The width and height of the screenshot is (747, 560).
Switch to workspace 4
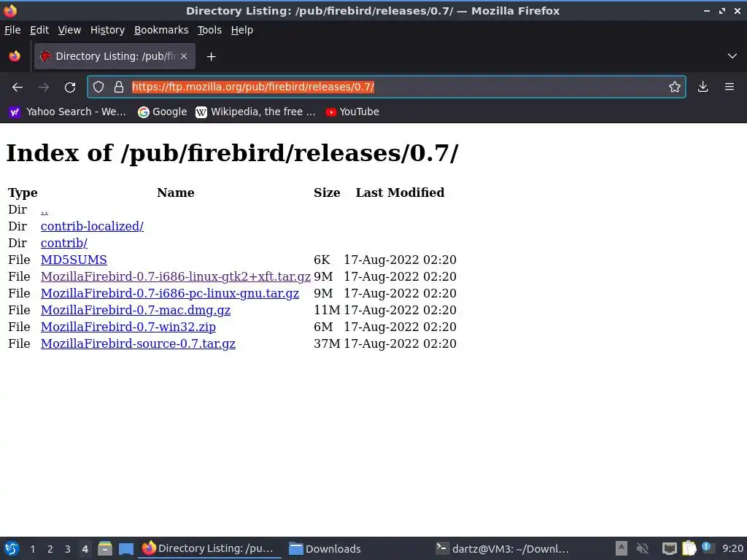click(x=85, y=549)
